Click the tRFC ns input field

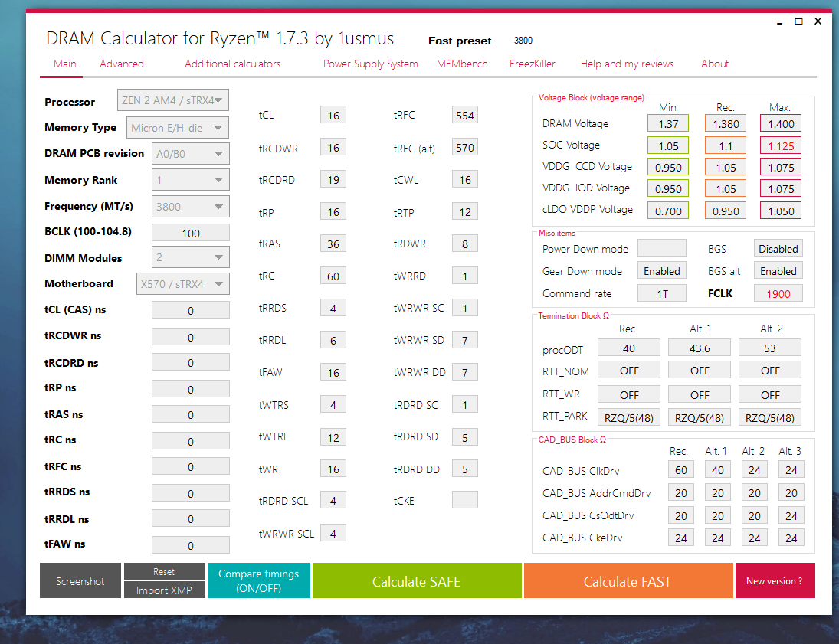coord(191,466)
